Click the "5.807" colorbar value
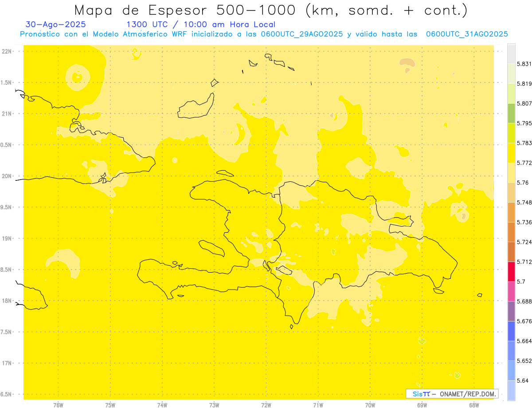 click(x=524, y=103)
